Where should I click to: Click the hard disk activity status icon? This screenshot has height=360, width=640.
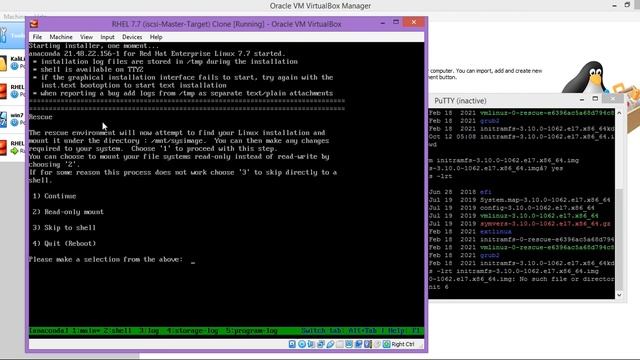pyautogui.click(x=292, y=344)
